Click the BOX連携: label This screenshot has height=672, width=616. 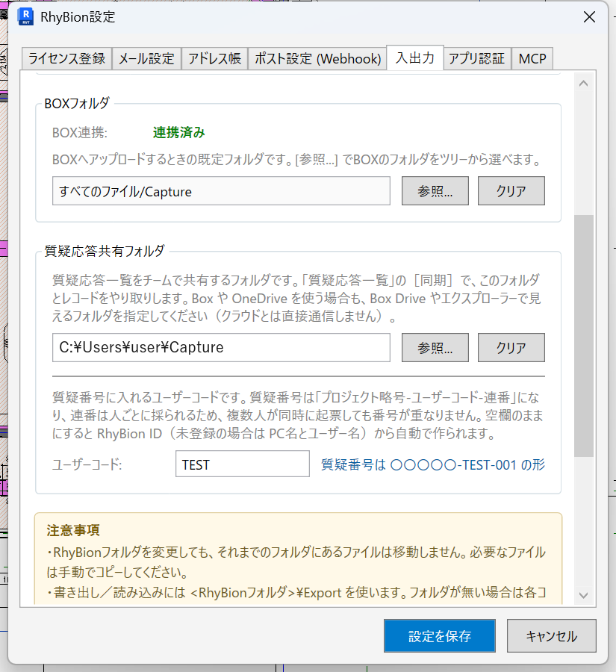(x=80, y=133)
